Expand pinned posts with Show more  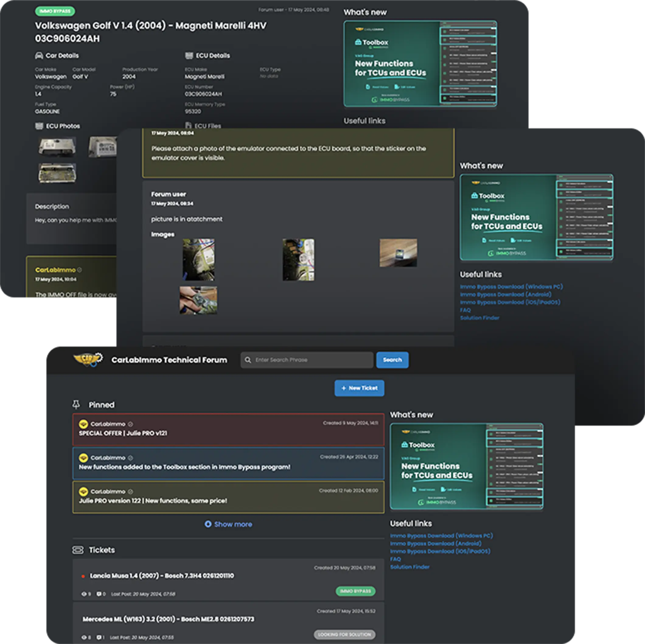(228, 524)
